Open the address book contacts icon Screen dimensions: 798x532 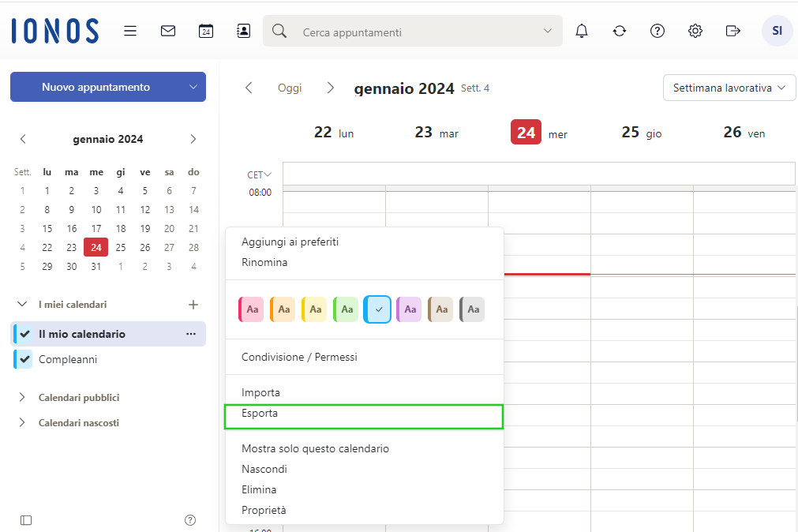click(x=244, y=32)
